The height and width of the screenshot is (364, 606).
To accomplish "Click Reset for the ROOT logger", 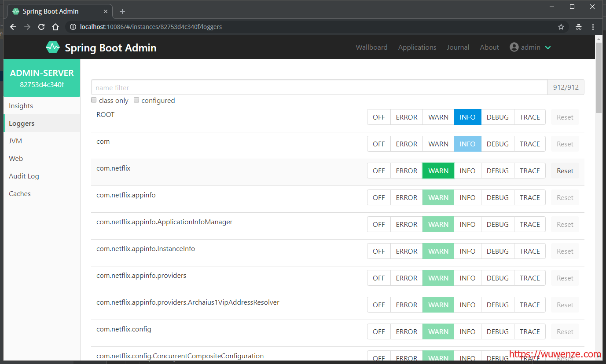I will (x=565, y=117).
